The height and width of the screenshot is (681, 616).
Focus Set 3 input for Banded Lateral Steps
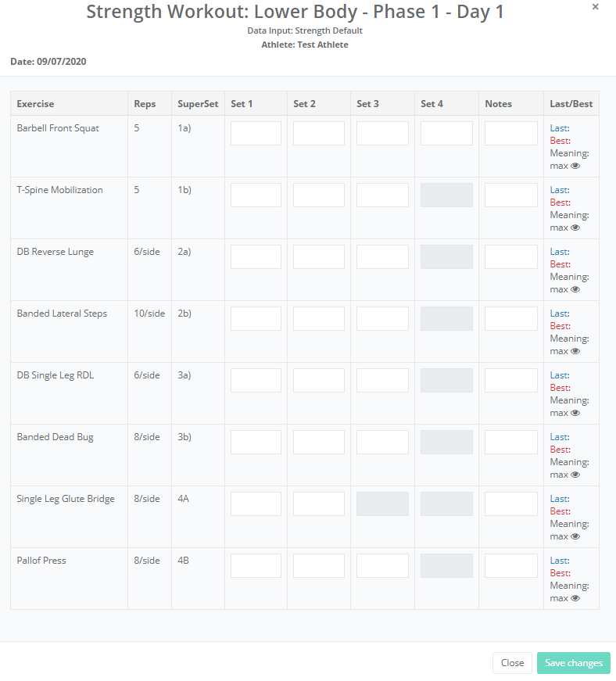coord(382,318)
